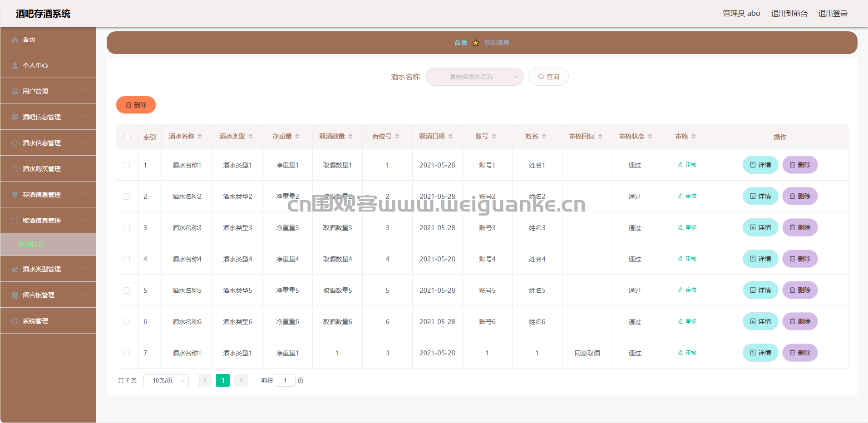Click the icon beside 酒水购买管理
Screen dimensions: 868x423
15,169
